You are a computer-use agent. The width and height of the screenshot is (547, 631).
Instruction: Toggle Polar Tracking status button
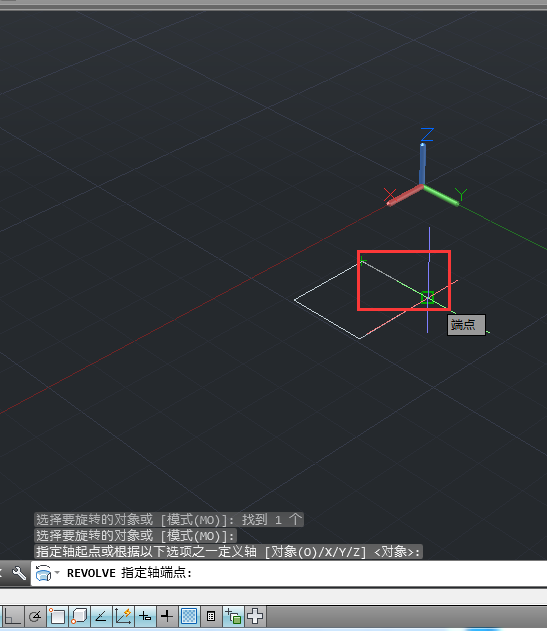click(35, 616)
